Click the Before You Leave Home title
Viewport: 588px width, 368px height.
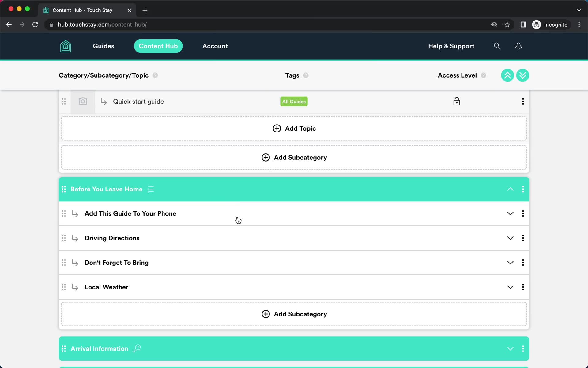(x=107, y=189)
